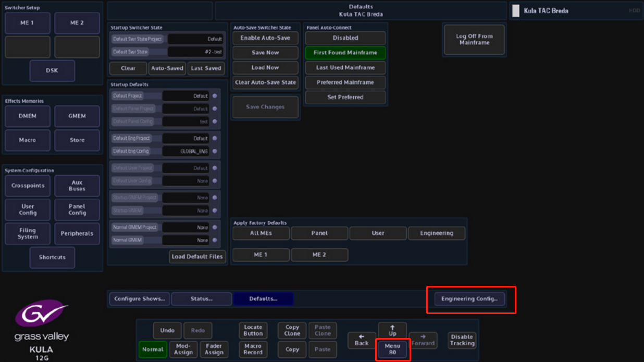Click the Default Eng Project value field

[x=186, y=138]
